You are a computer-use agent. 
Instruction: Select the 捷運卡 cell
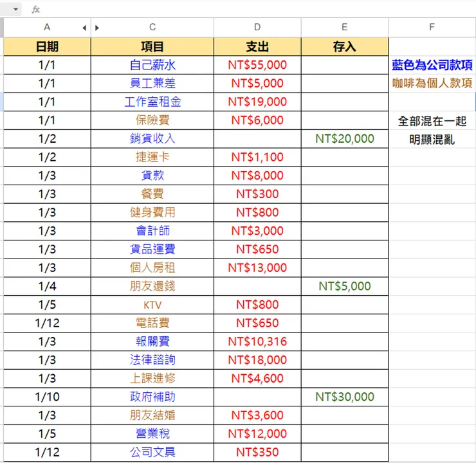point(152,157)
